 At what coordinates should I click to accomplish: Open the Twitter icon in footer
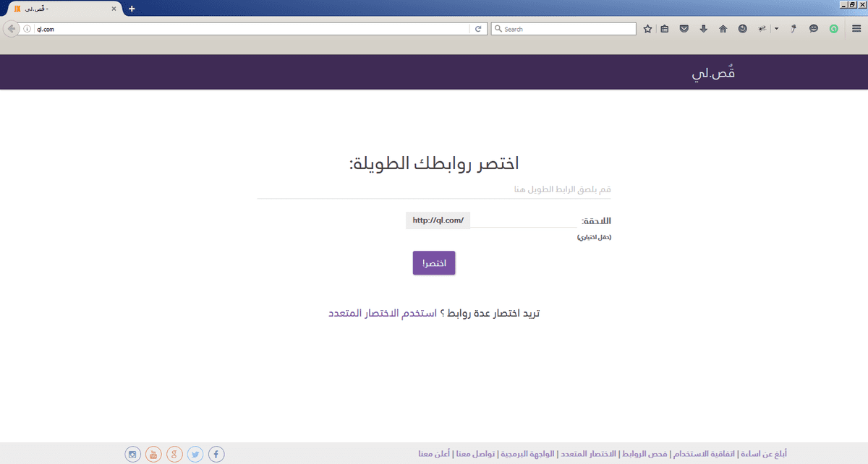pyautogui.click(x=195, y=455)
